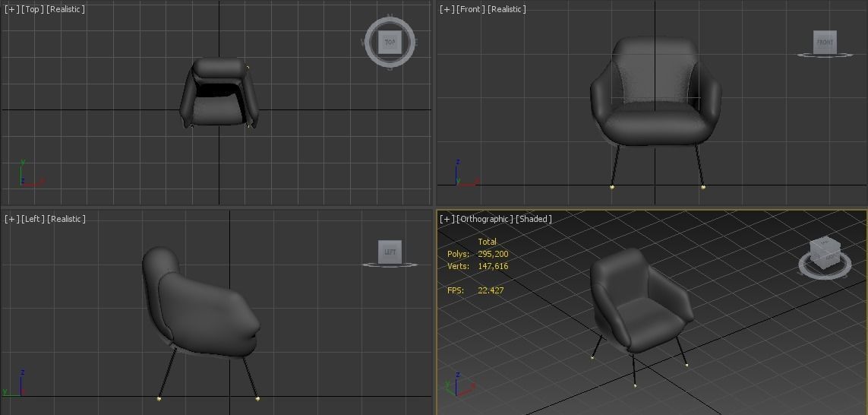Click the axis tripod in Orthographic viewport
Screen dimensions: 868x415
pyautogui.click(x=459, y=384)
